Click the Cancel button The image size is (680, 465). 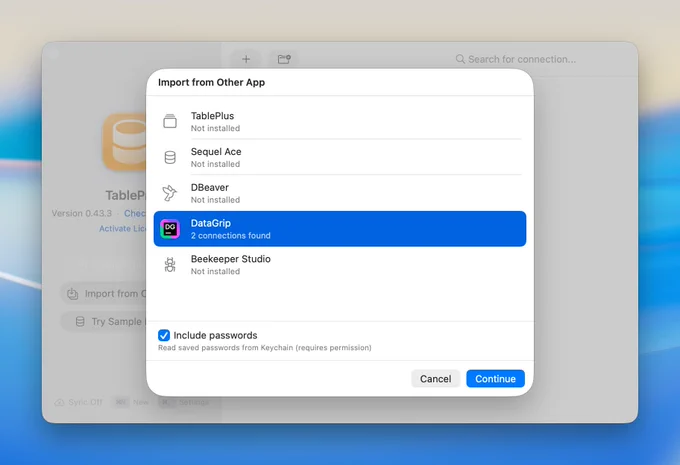click(x=435, y=379)
